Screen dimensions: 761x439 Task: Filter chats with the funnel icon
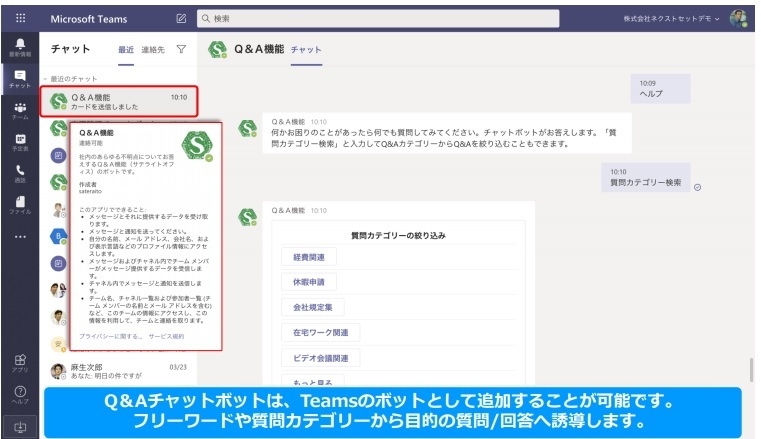[x=181, y=49]
